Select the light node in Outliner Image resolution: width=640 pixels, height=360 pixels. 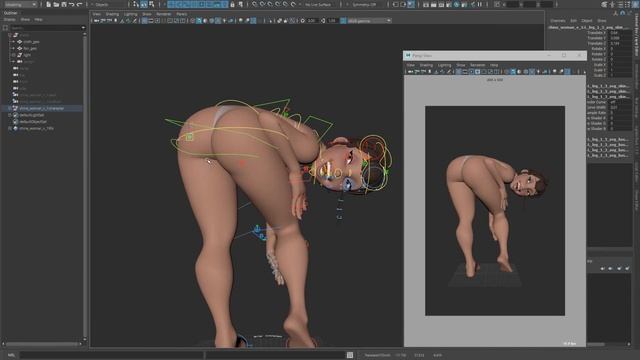(x=27, y=55)
